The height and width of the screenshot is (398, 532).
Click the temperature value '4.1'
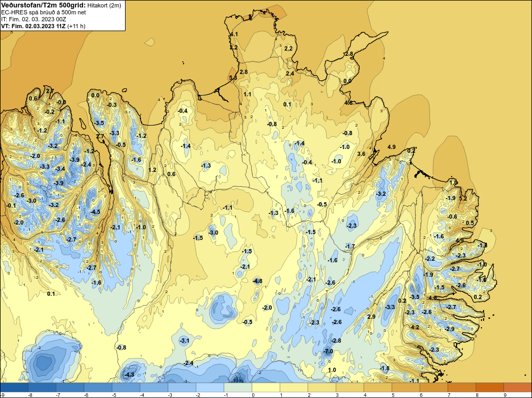click(234, 34)
